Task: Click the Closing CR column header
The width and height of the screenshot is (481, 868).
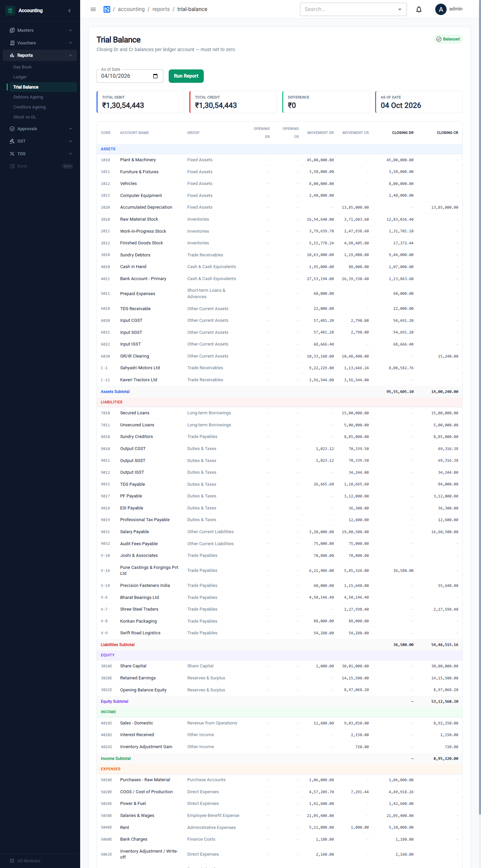Action: 447,133
